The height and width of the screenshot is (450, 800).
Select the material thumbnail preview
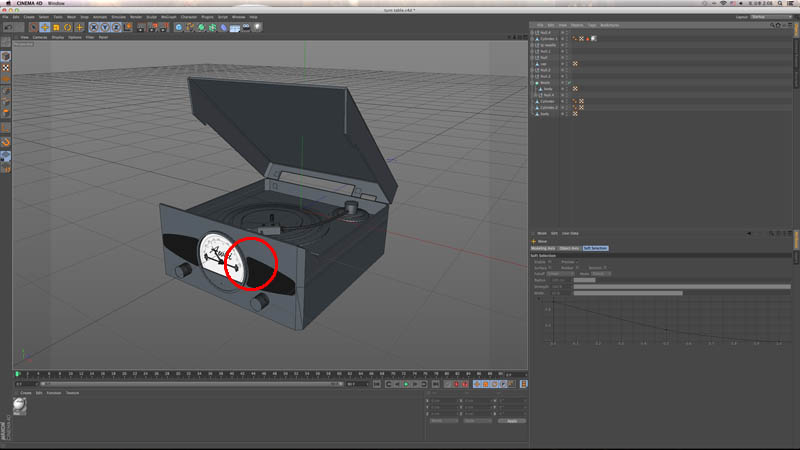[19, 405]
